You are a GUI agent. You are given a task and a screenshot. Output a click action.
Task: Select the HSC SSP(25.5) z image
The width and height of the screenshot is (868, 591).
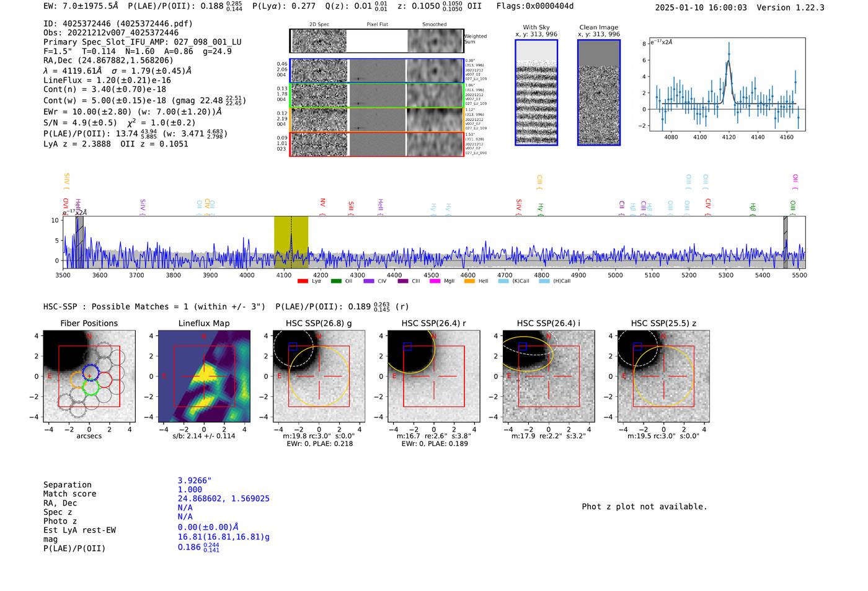coord(663,376)
